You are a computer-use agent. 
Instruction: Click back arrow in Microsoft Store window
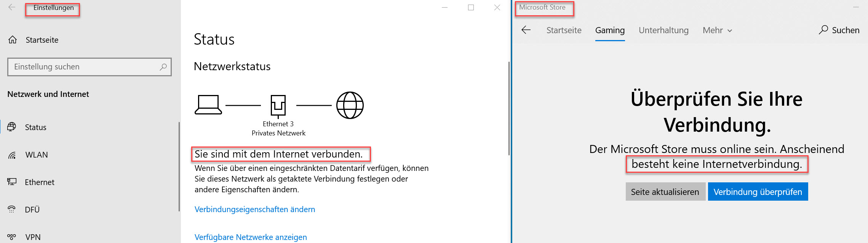click(x=526, y=30)
